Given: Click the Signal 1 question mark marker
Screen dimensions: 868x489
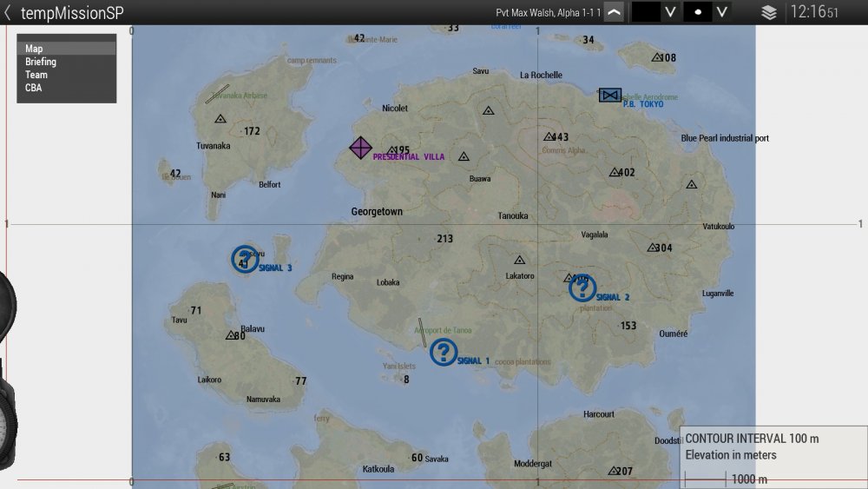Looking at the screenshot, I should [x=444, y=352].
